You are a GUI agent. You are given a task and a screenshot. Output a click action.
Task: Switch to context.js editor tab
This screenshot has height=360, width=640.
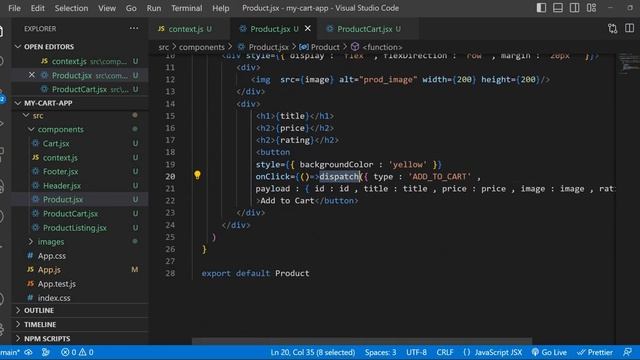[189, 29]
